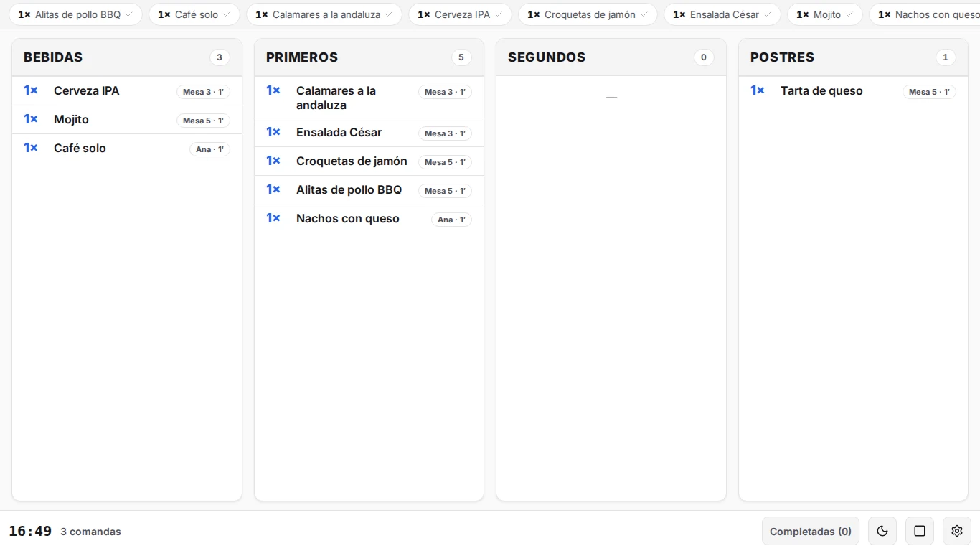Viewport: 980px width, 551px height.
Task: Tap the Cerveza IPA summary chip
Action: click(x=460, y=14)
